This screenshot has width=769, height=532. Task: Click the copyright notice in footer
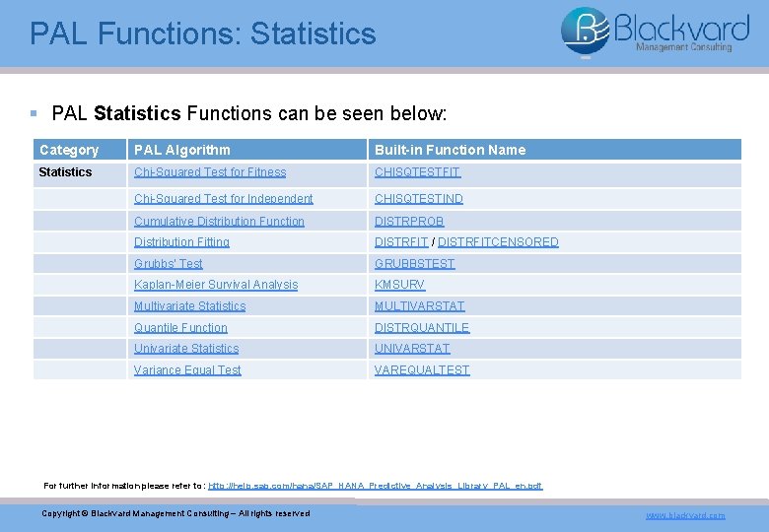coord(175,513)
